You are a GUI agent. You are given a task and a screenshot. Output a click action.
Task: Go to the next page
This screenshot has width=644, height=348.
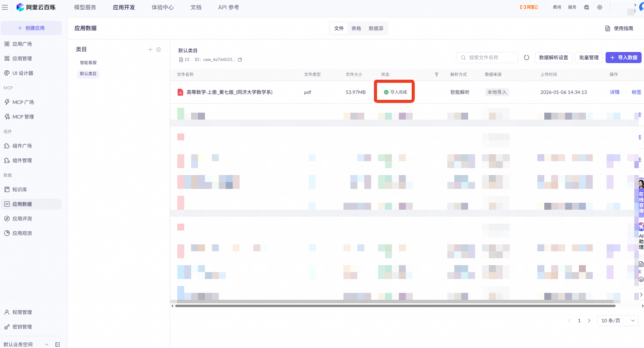589,321
